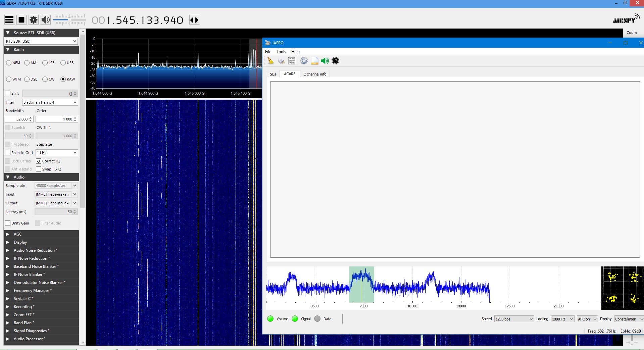Click the JAERO connect plug toolbar icon
Image resolution: width=644 pixels, height=350 pixels.
click(281, 61)
